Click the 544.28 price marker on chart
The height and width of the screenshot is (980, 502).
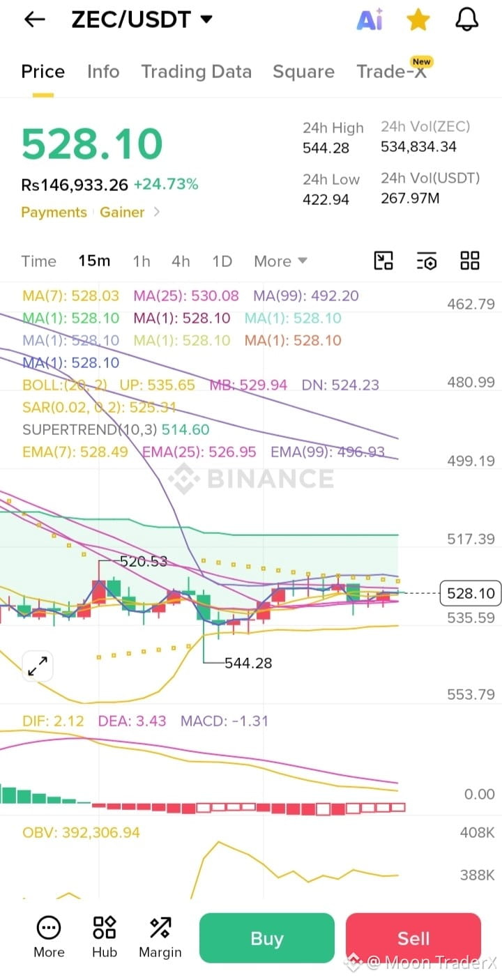[248, 663]
